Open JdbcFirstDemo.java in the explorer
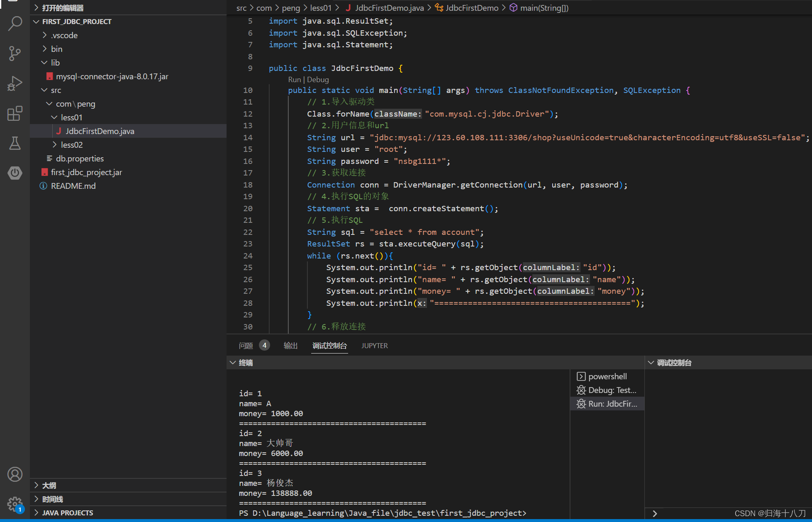This screenshot has width=812, height=522. coord(129,131)
